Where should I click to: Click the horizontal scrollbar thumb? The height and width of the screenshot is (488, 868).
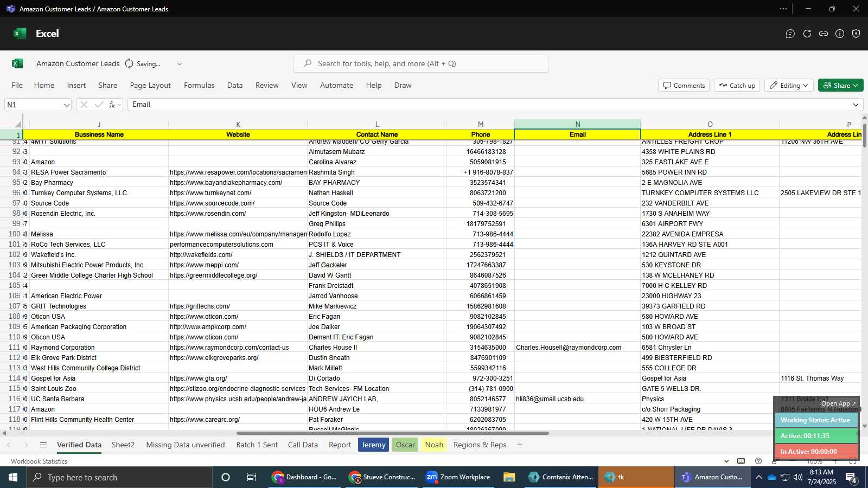click(393, 433)
